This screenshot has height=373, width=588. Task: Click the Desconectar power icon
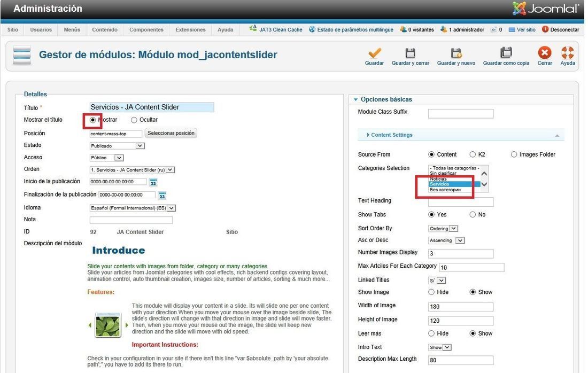[545, 29]
